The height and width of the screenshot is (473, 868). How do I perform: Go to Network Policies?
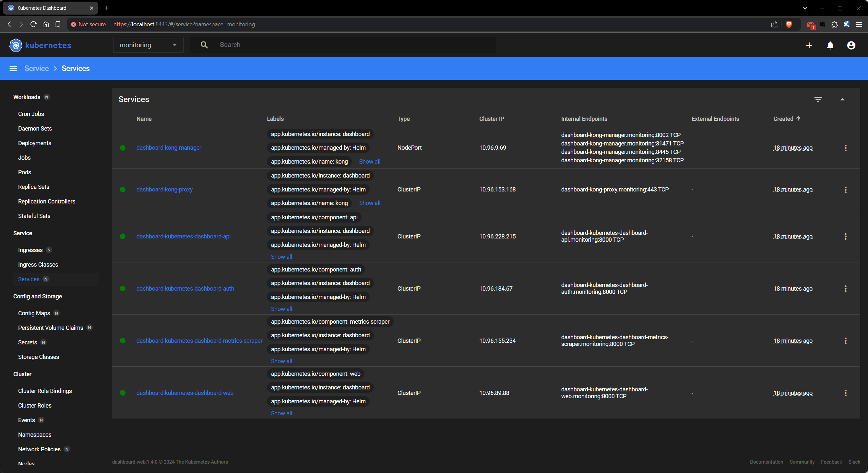40,449
